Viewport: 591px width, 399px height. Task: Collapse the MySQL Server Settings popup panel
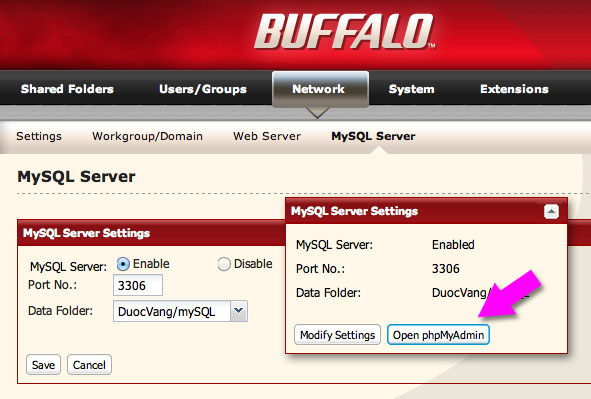[551, 211]
